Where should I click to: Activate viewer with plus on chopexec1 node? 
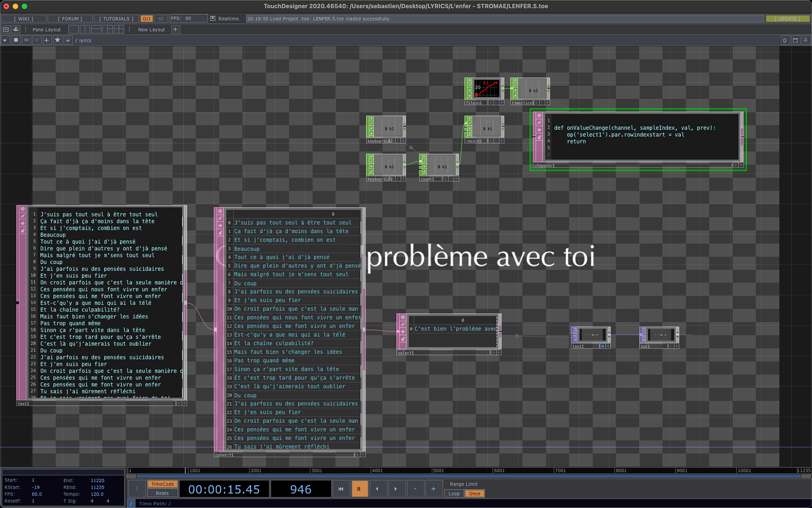[x=741, y=166]
